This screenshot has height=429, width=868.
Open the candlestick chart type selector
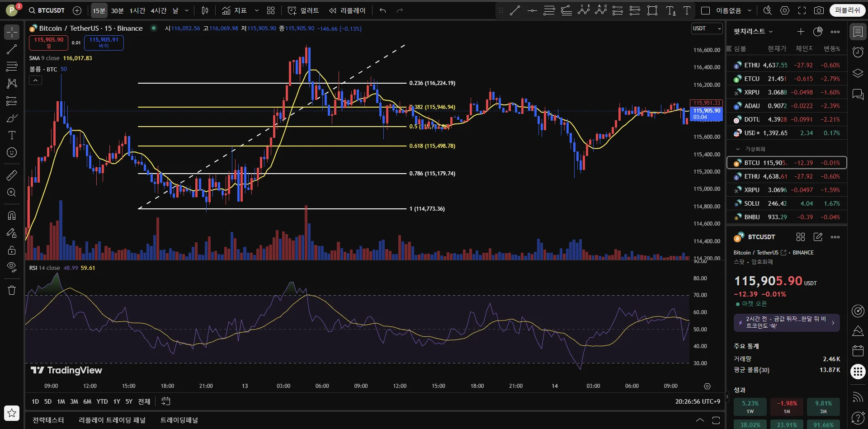click(205, 10)
